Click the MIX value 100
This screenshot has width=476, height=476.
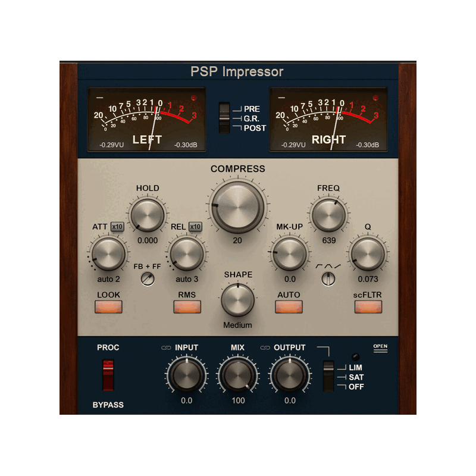(x=238, y=400)
